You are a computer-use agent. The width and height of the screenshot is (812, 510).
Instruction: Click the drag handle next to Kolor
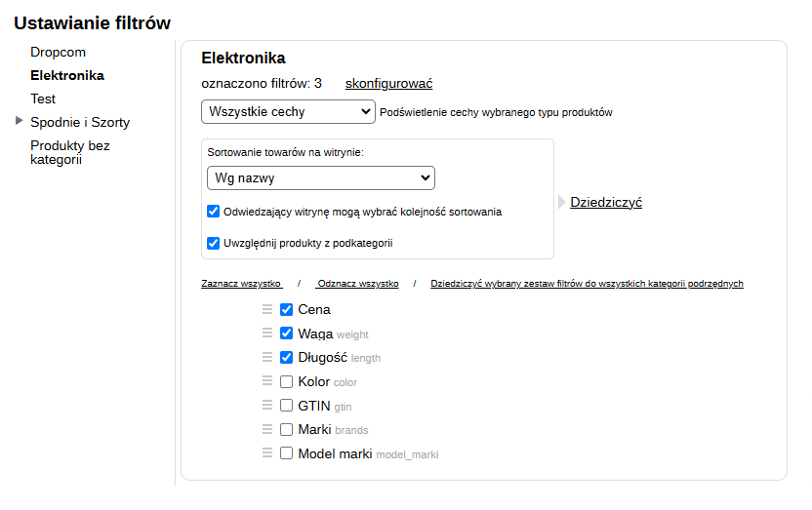coord(266,381)
